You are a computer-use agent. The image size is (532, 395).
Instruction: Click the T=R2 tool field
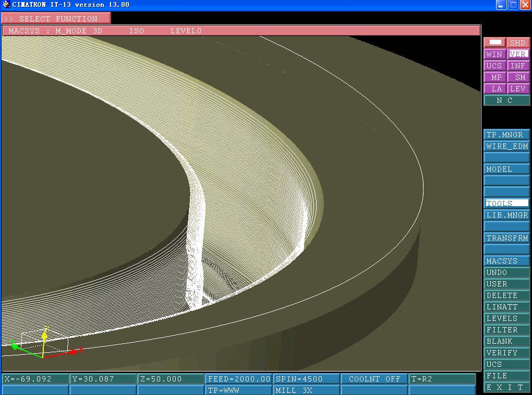(442, 379)
